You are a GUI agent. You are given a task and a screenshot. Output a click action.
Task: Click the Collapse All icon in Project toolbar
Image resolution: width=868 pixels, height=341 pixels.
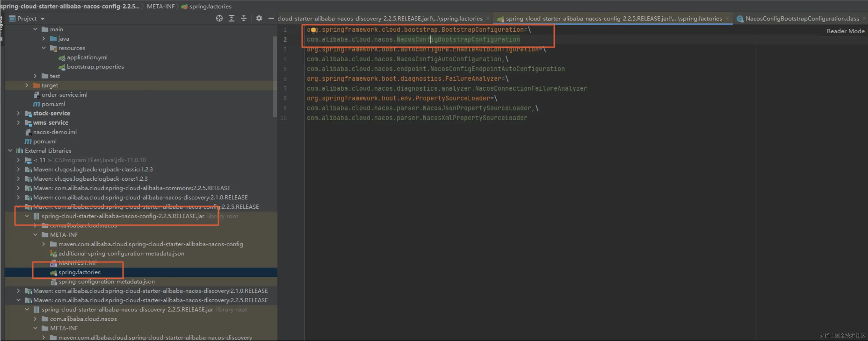[244, 19]
